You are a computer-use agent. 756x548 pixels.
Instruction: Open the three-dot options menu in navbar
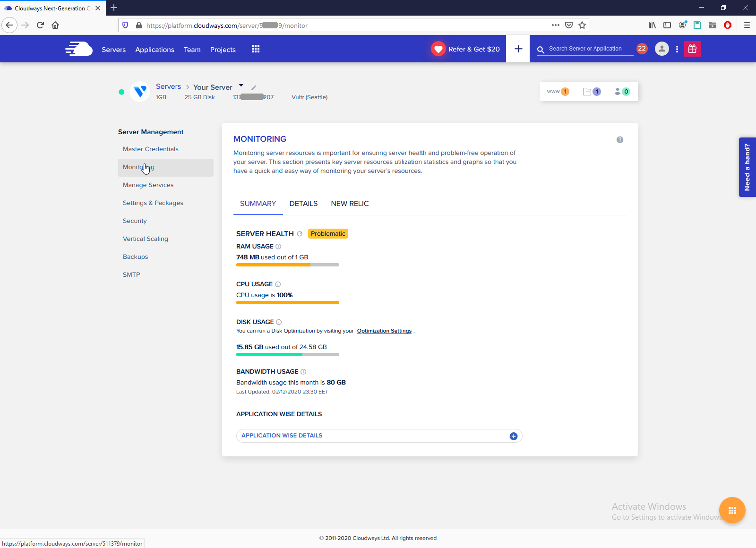click(x=677, y=49)
